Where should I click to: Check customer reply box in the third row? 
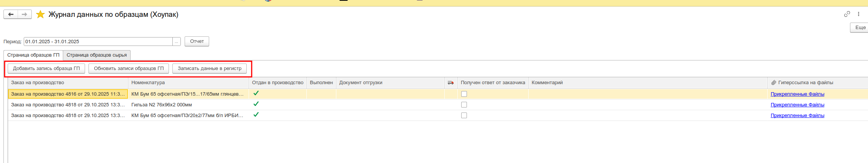[x=464, y=116]
